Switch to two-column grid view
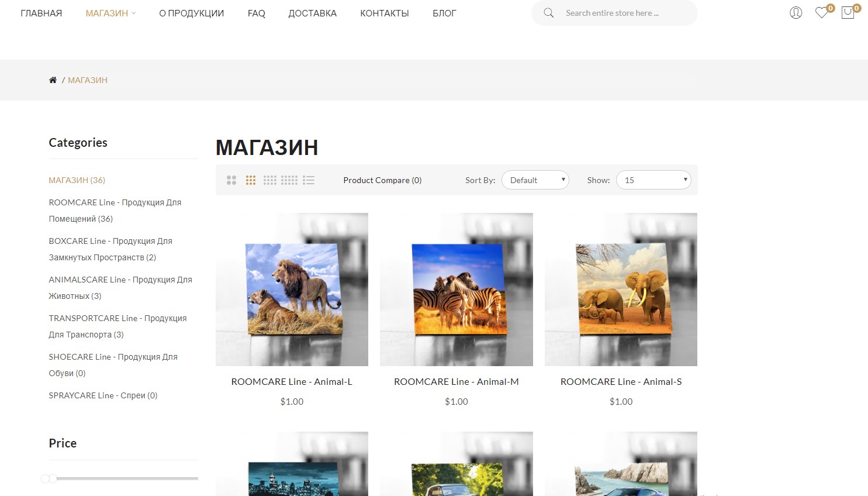868x496 pixels. tap(231, 180)
